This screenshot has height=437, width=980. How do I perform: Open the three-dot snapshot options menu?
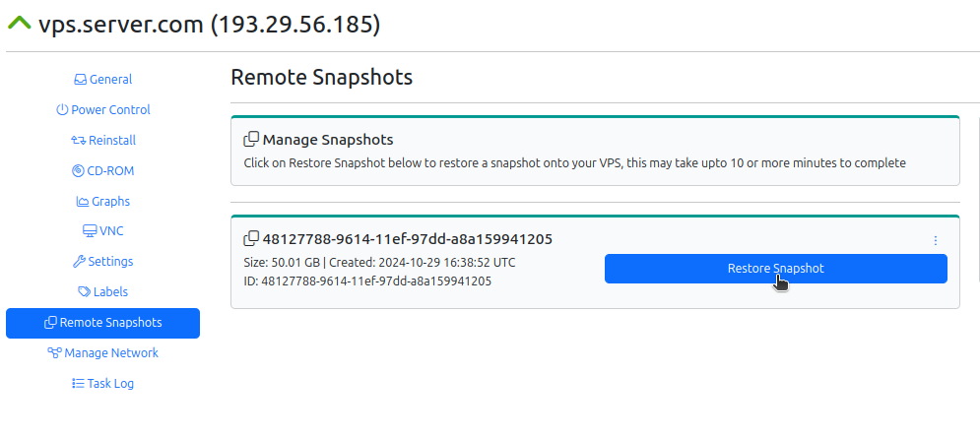point(935,240)
